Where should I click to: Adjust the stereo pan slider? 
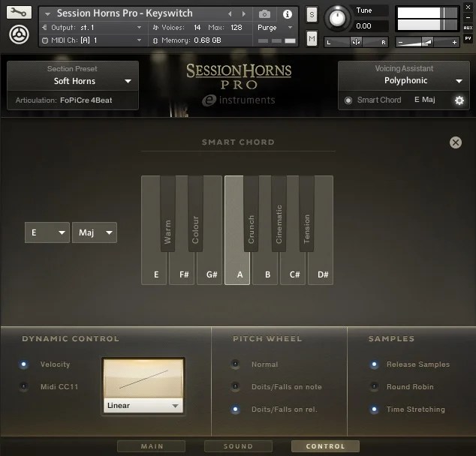pos(356,42)
